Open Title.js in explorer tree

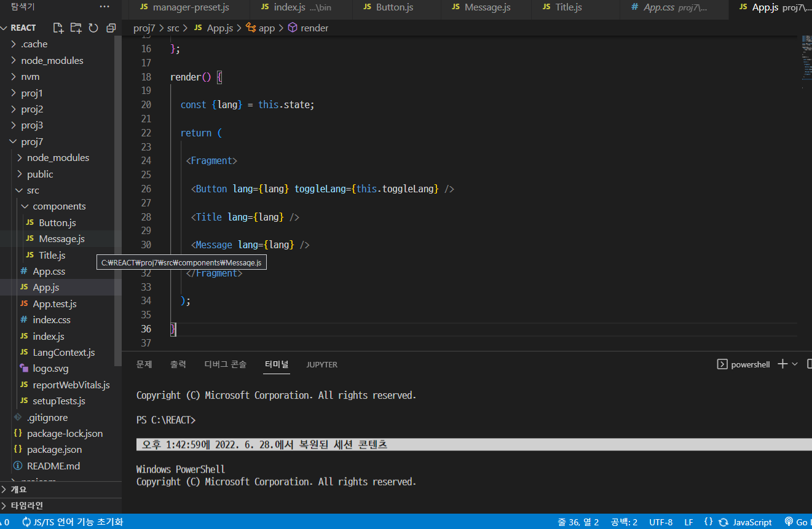point(52,255)
